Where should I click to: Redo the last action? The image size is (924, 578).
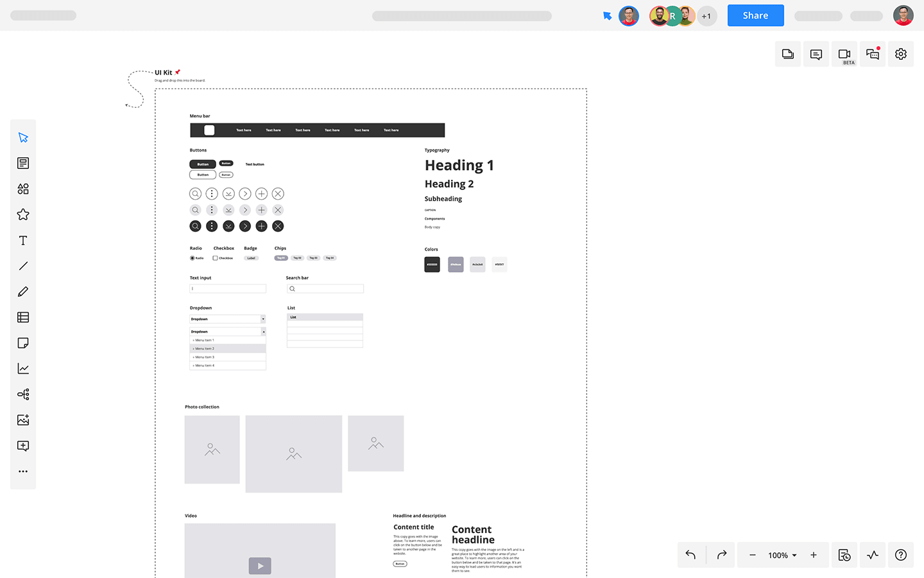coord(721,555)
